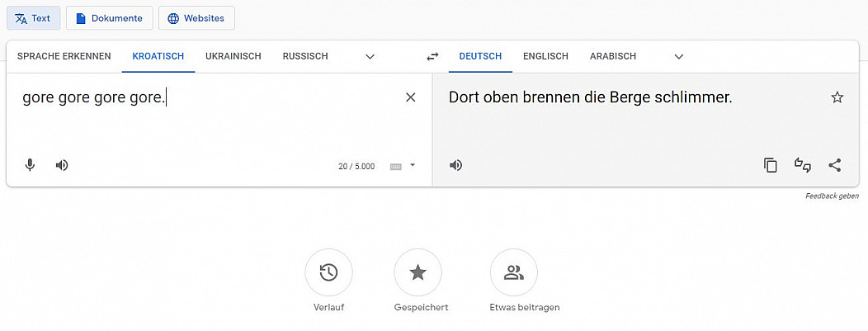Open Etwas beitragen contribute option

point(514,272)
